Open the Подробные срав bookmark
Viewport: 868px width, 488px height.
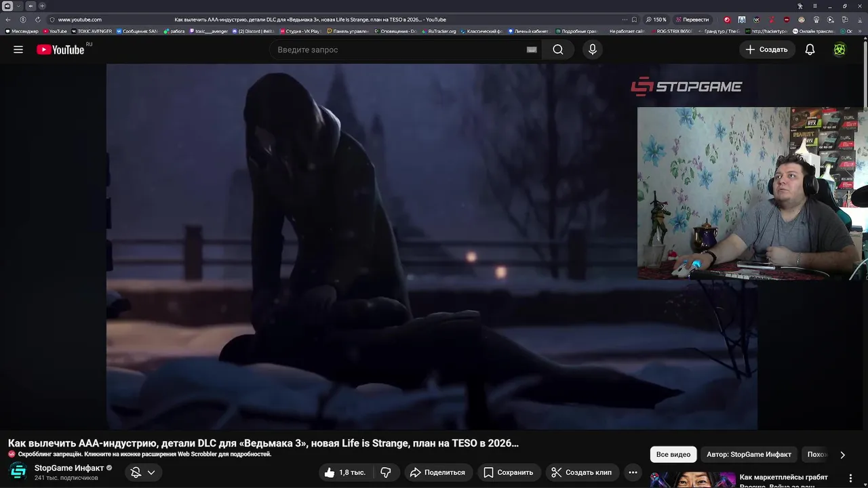[576, 31]
